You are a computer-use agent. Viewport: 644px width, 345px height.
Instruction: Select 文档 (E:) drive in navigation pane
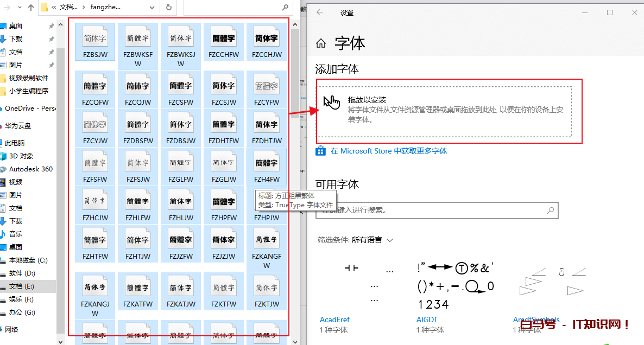click(x=22, y=286)
